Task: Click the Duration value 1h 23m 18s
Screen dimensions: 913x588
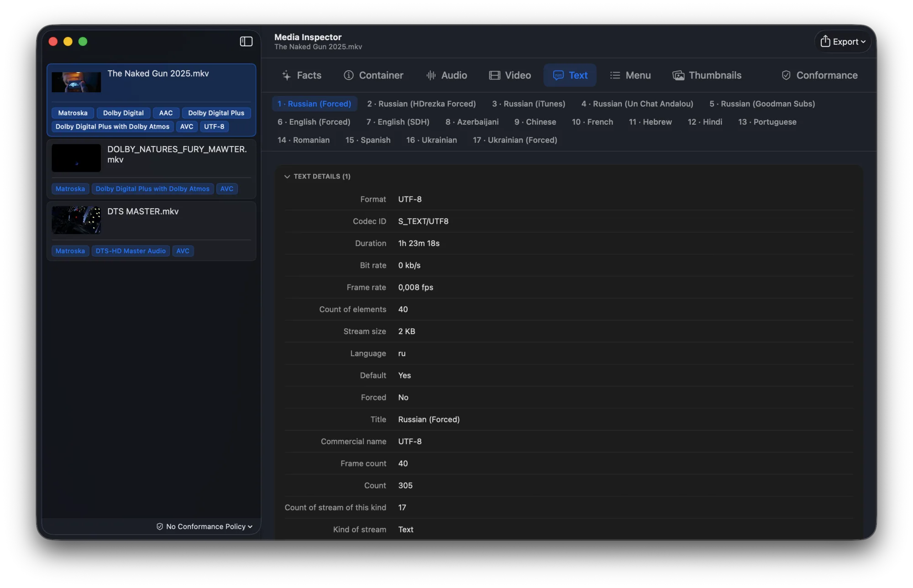Action: tap(419, 243)
